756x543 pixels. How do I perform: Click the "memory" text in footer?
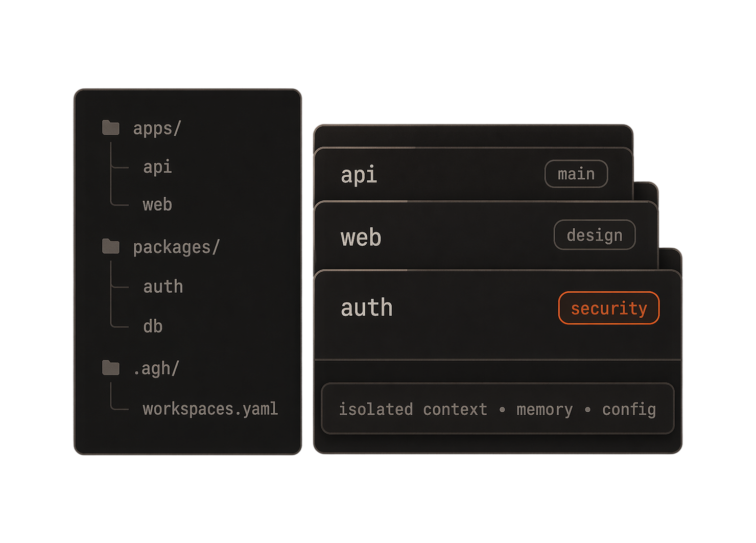(x=545, y=410)
